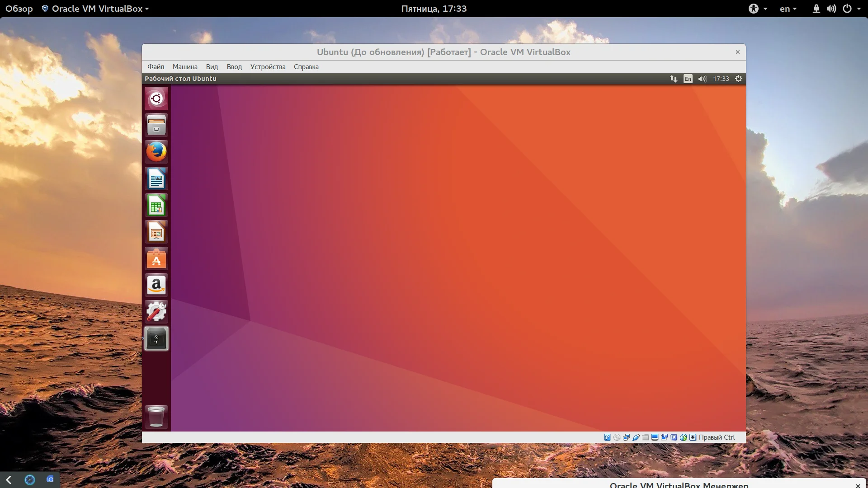Expand the Oracle VM VirtualBox app menu
868x488 pixels.
point(95,9)
